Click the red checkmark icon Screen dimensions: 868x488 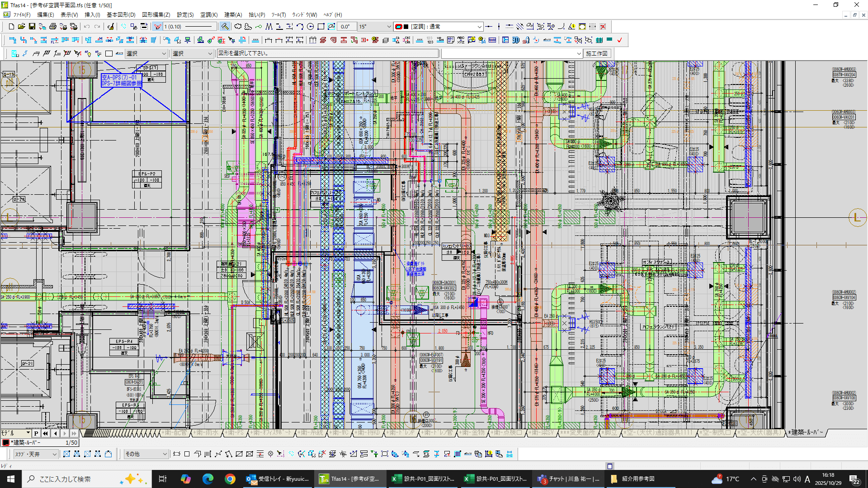[x=619, y=40]
